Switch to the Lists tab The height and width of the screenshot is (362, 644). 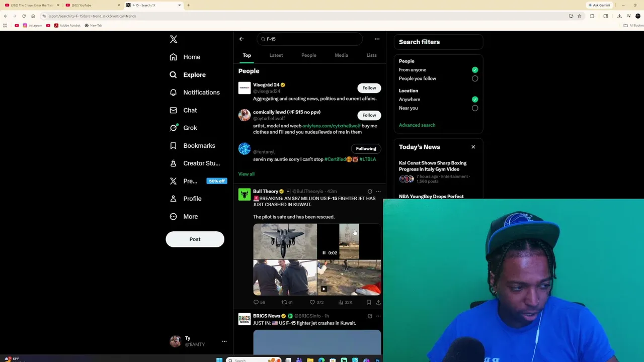click(371, 55)
